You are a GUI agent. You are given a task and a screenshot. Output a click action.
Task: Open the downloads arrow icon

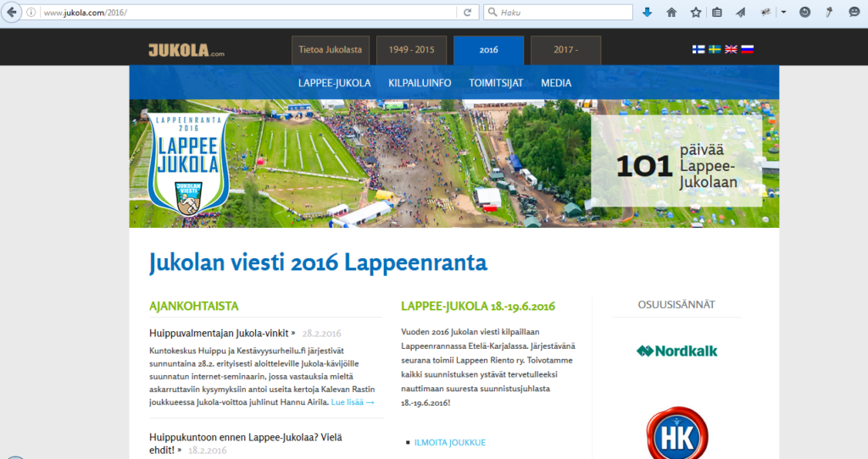(647, 12)
